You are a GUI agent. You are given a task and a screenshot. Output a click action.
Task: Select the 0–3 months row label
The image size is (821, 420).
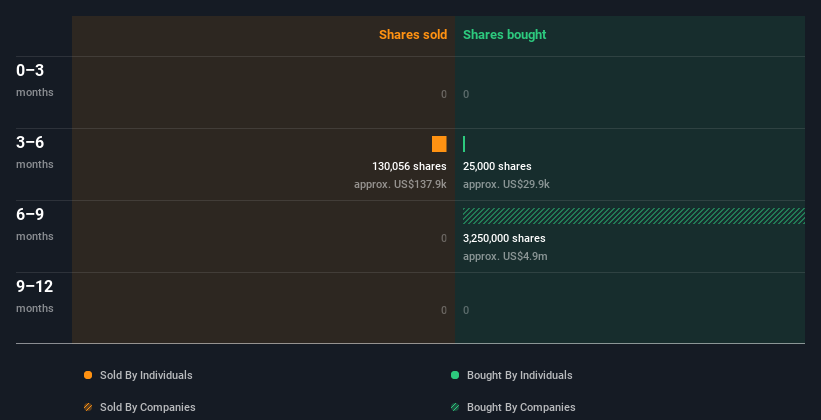click(x=35, y=81)
